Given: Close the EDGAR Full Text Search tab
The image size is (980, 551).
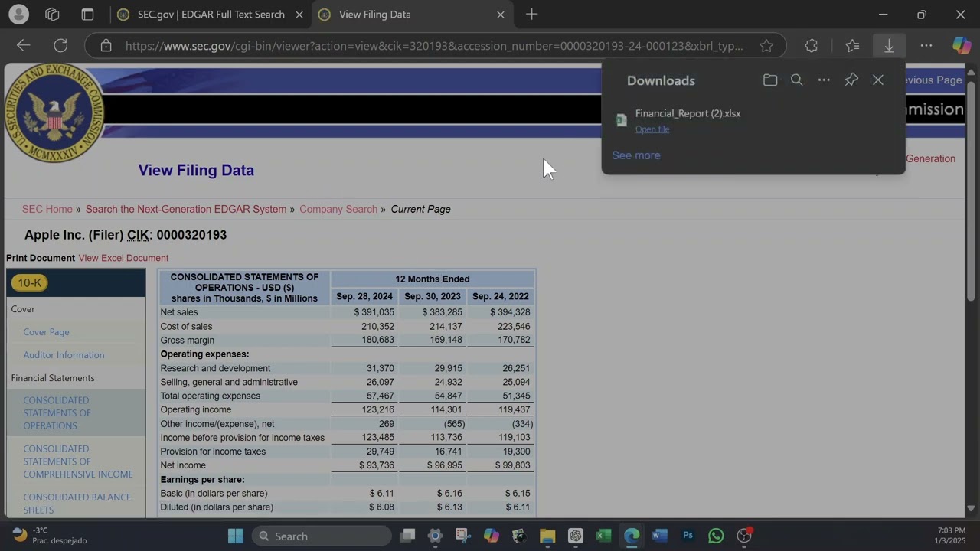Looking at the screenshot, I should (299, 14).
